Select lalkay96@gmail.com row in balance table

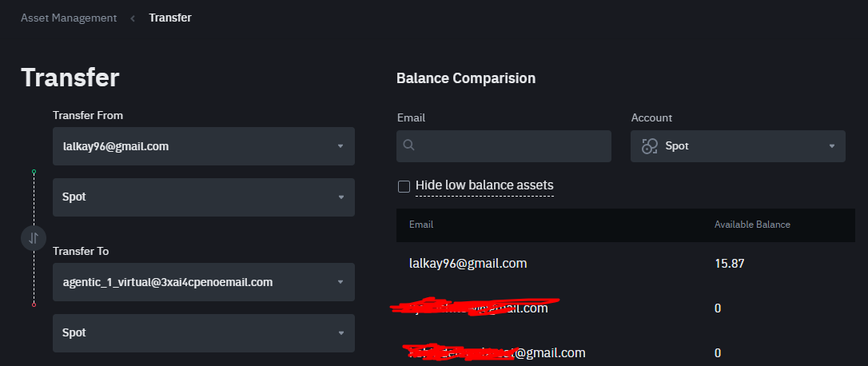coord(626,263)
